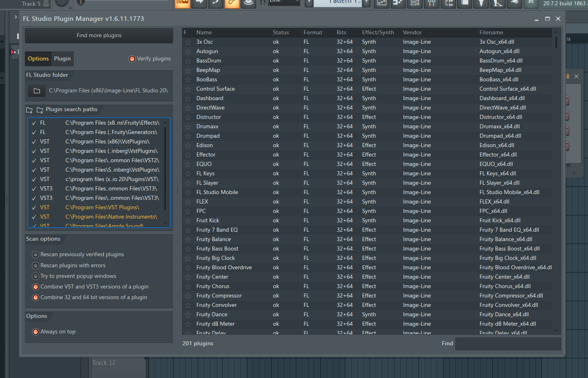Turn off Always on top

click(x=36, y=332)
